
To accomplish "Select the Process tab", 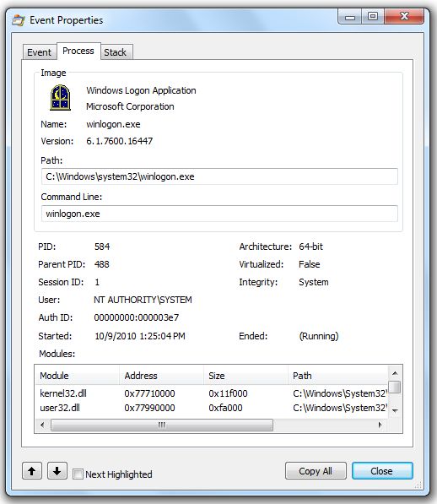I will pos(78,51).
